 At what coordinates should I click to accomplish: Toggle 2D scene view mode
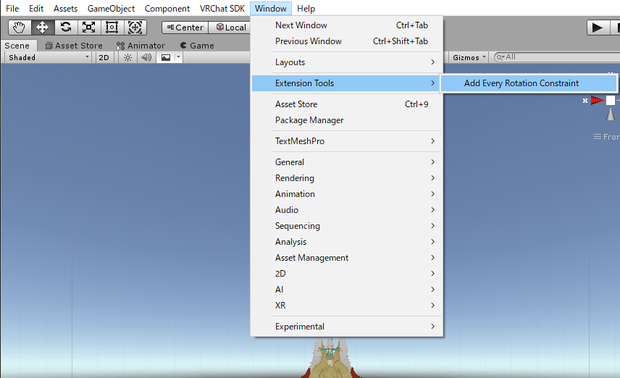(104, 58)
